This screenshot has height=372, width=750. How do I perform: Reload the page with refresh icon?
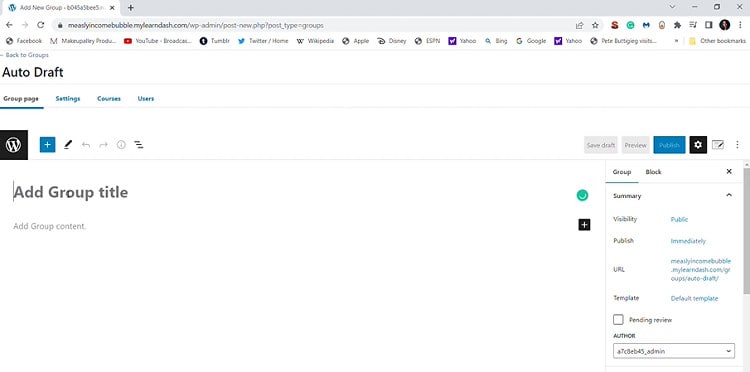pyautogui.click(x=41, y=25)
